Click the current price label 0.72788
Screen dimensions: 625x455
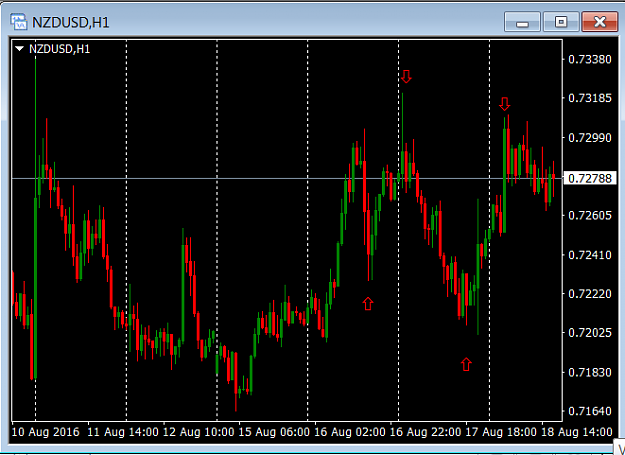click(590, 178)
